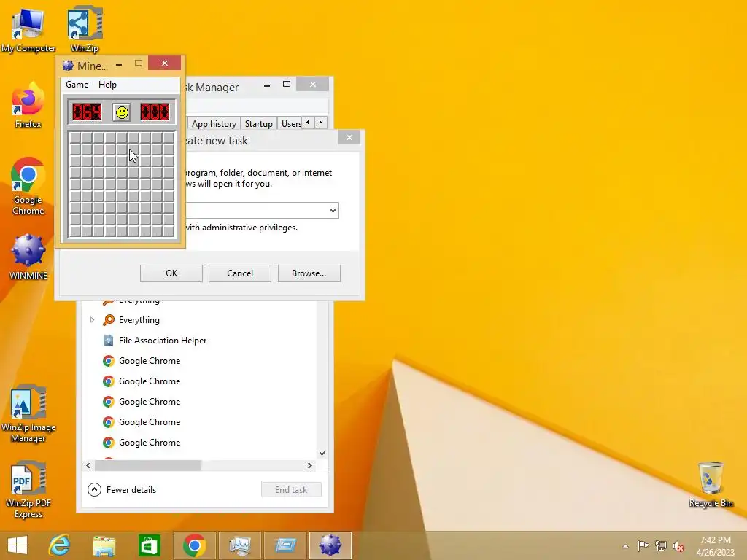Screen dimensions: 747x560
Task: Show hidden system tray icons
Action: click(625, 546)
